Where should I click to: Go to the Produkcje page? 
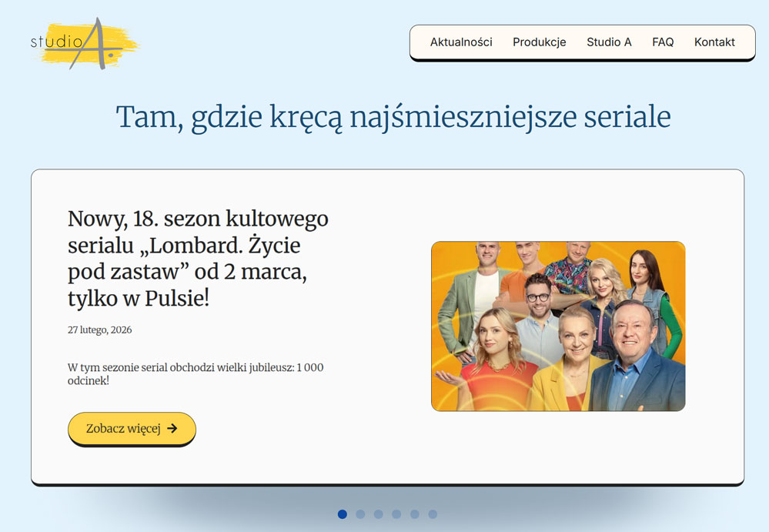point(539,42)
